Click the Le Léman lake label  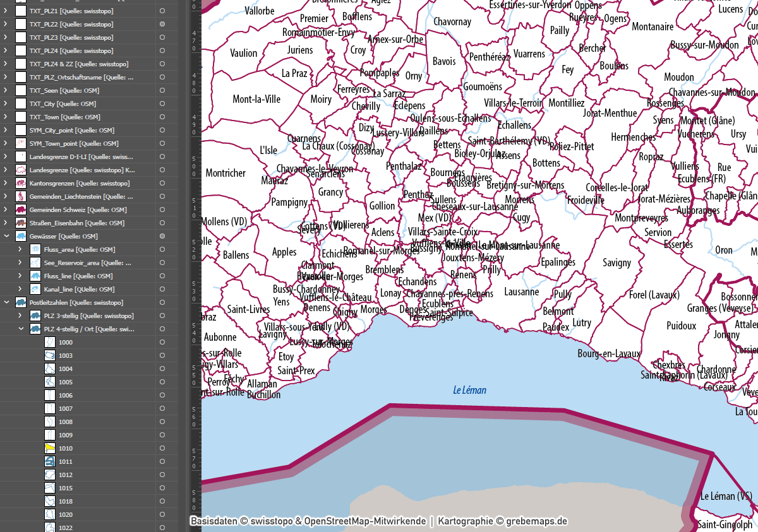pyautogui.click(x=469, y=390)
